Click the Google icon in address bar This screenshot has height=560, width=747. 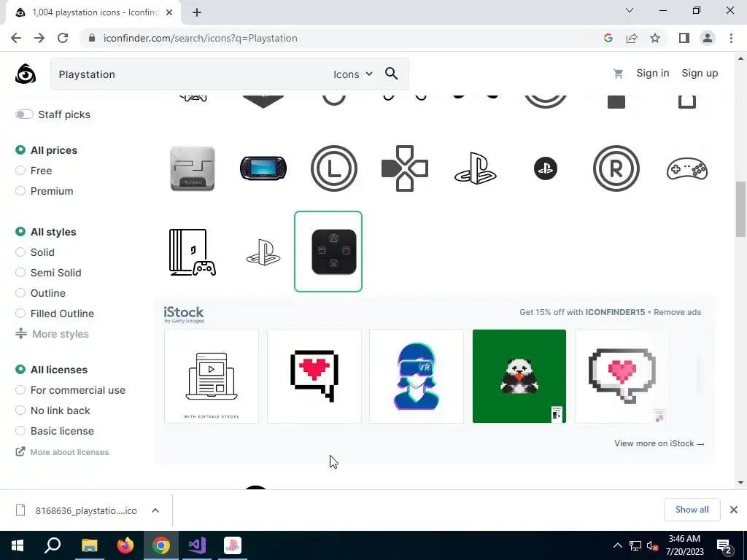tap(608, 38)
